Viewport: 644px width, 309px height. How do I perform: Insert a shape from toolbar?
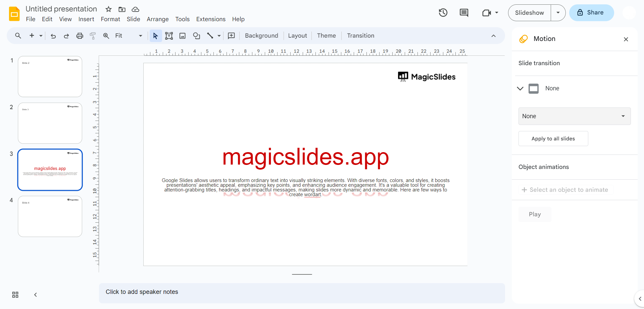click(197, 36)
